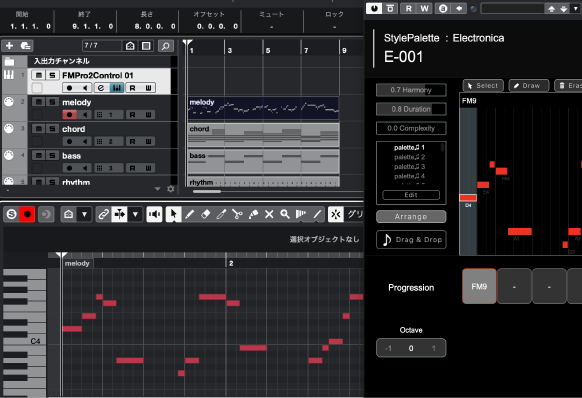The height and width of the screenshot is (398, 582).
Task: Click the Edit button under palette list
Action: (x=411, y=195)
